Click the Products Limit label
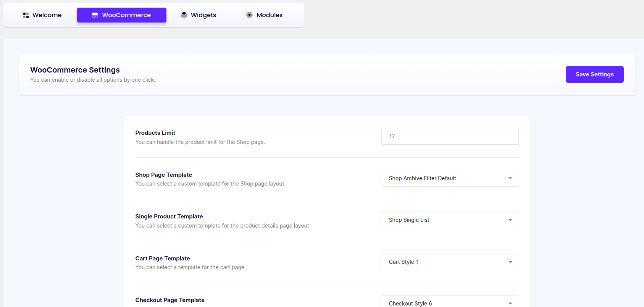Image resolution: width=644 pixels, height=307 pixels. (155, 133)
